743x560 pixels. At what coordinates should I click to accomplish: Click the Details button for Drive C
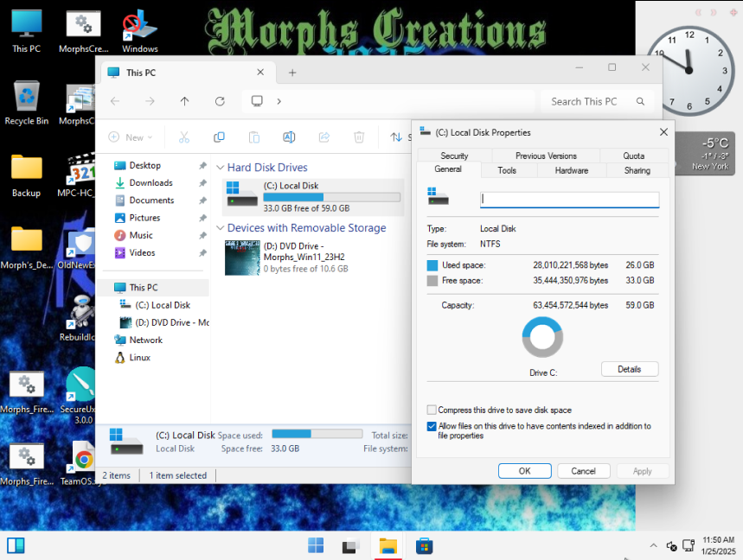click(x=630, y=369)
